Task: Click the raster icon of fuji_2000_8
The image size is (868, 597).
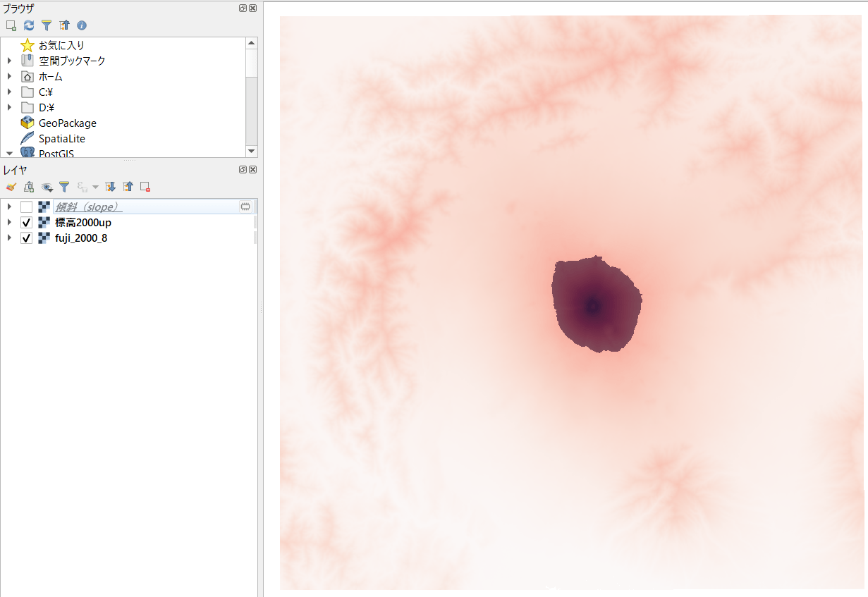Action: pos(44,238)
